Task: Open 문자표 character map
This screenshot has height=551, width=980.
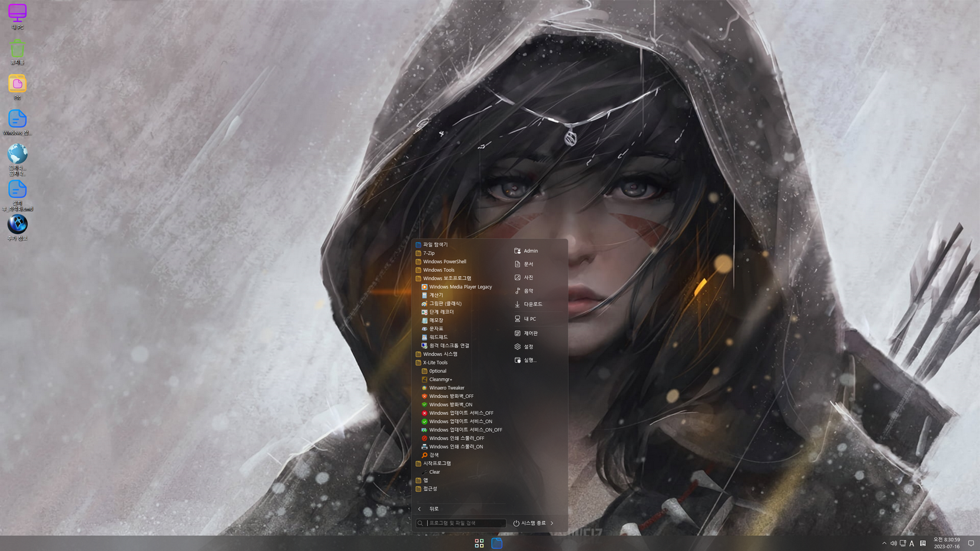Action: click(x=432, y=328)
